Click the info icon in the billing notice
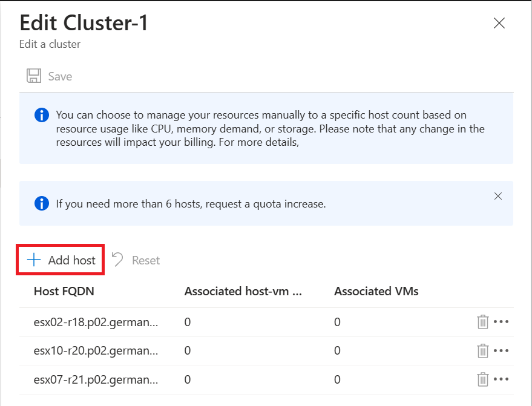532x406 pixels. coord(42,115)
